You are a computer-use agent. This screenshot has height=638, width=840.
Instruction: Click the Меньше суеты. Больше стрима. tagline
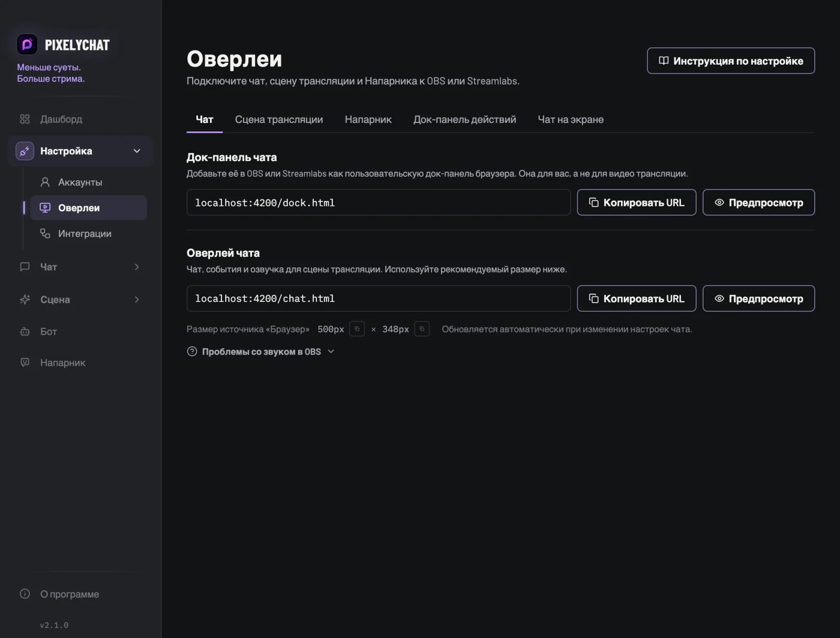pos(51,73)
